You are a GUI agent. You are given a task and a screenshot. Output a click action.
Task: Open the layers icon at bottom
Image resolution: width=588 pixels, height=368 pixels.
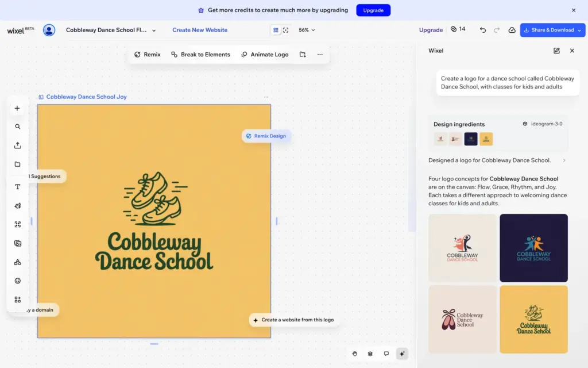(370, 354)
